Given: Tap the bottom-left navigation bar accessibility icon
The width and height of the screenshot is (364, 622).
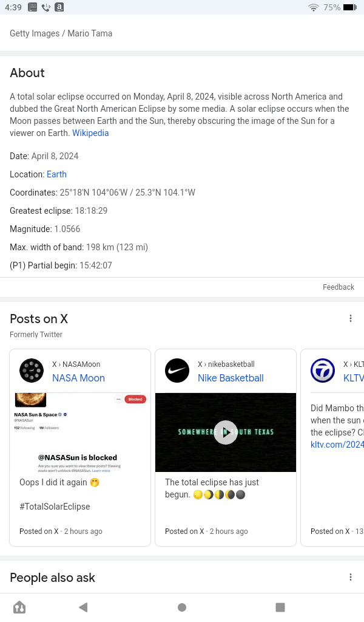Looking at the screenshot, I should coord(19,607).
